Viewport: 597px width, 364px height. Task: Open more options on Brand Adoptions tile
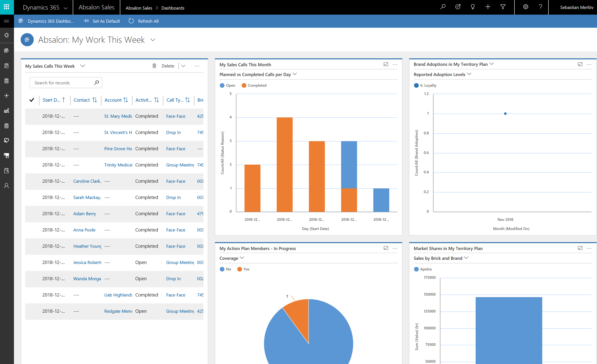(589, 65)
